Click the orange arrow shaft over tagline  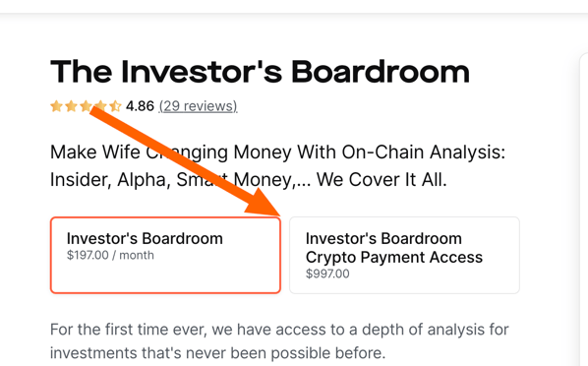pyautogui.click(x=171, y=153)
